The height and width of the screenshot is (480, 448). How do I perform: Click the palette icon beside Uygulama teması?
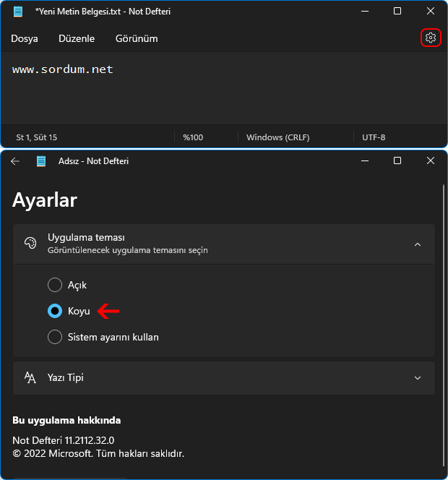tap(30, 244)
